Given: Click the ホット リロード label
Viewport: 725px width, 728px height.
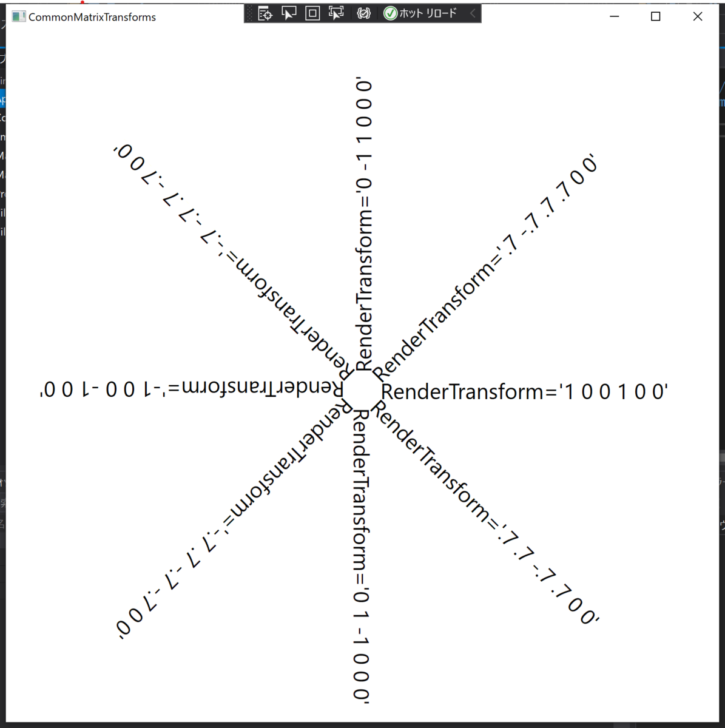Looking at the screenshot, I should (428, 13).
